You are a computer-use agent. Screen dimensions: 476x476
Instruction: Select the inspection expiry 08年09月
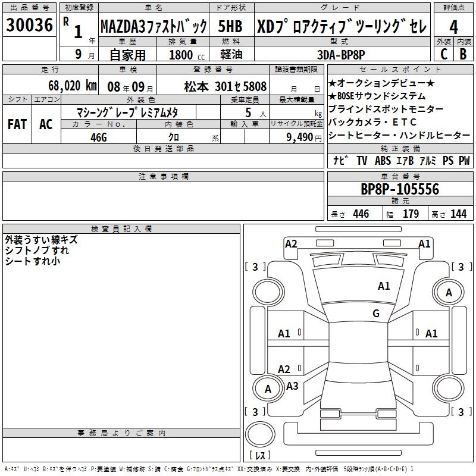pyautogui.click(x=130, y=87)
